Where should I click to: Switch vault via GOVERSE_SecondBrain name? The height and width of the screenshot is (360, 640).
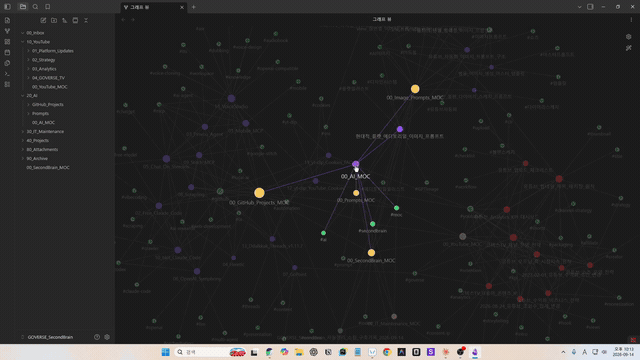tap(50, 337)
